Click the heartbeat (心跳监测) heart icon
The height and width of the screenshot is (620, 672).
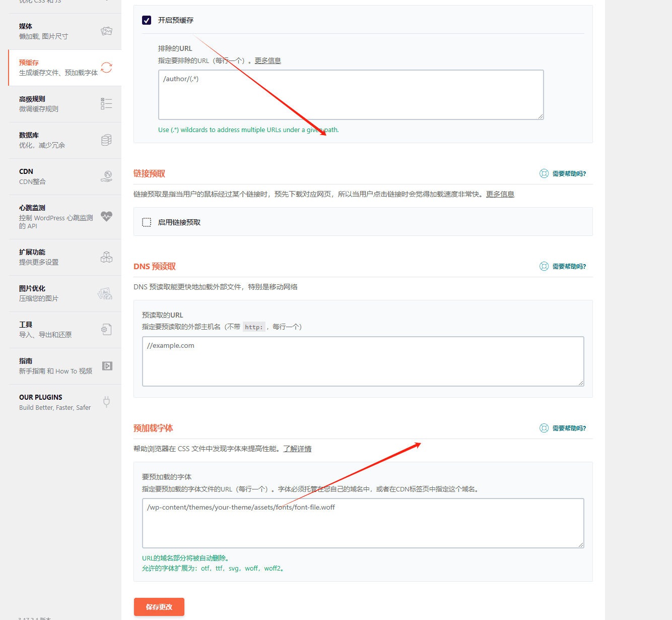pyautogui.click(x=106, y=217)
